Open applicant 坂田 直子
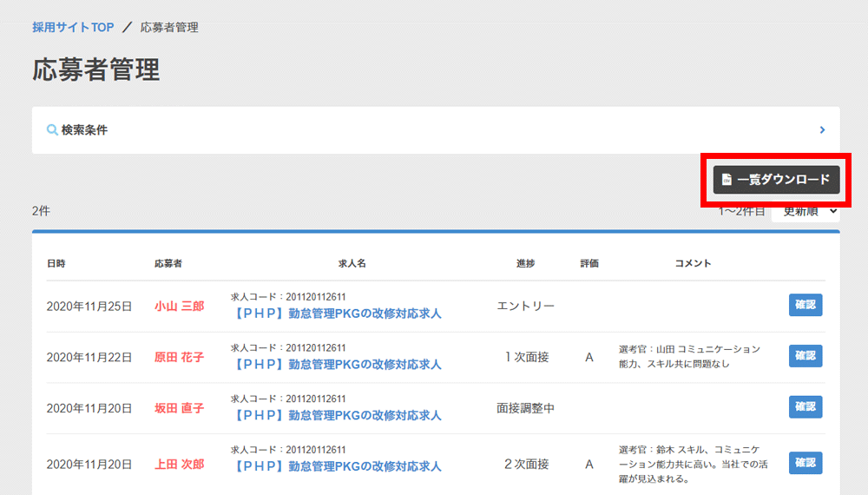Screen dimensions: 868x495 pos(179,407)
